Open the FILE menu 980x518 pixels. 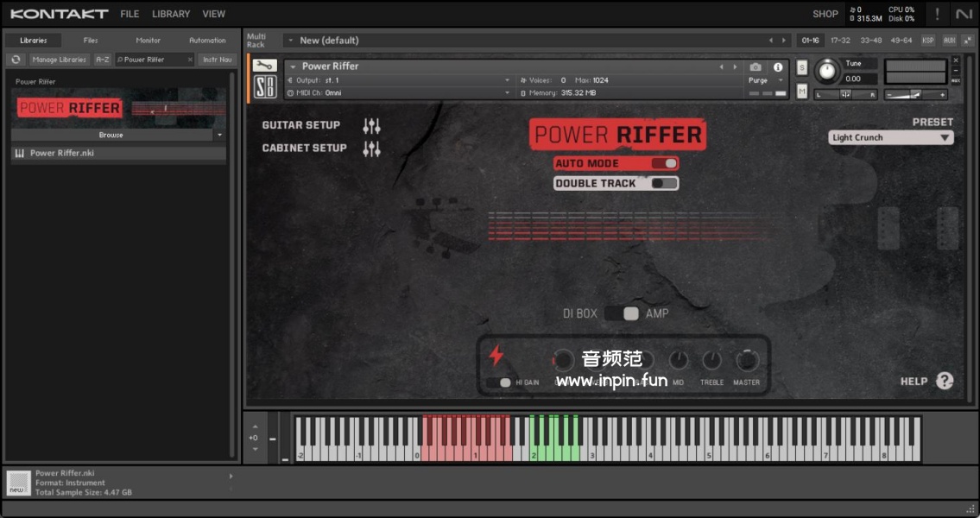130,14
